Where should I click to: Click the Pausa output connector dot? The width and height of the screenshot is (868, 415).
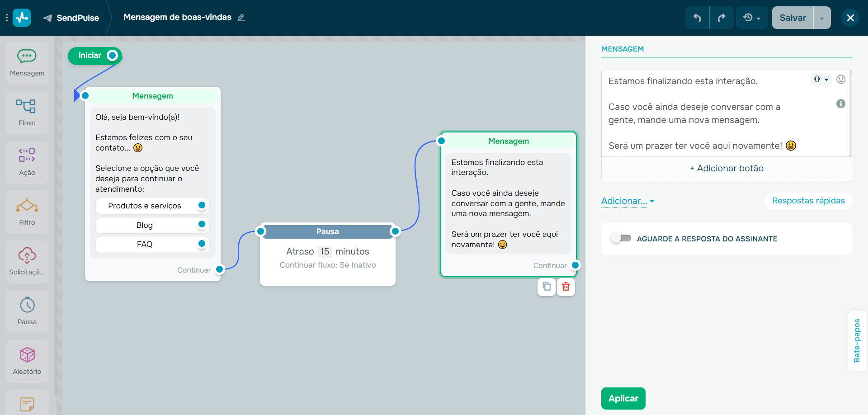(396, 231)
